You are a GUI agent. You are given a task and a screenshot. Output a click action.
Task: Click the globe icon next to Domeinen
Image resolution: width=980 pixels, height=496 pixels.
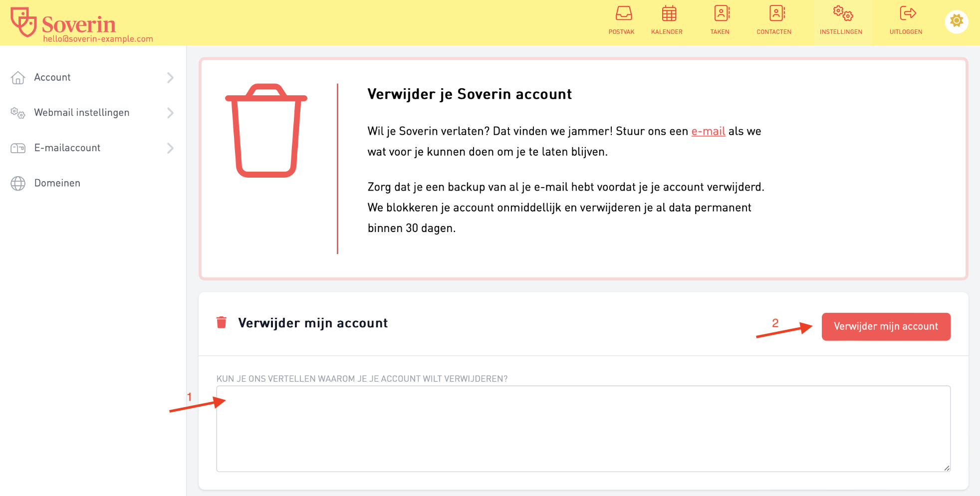pos(18,184)
